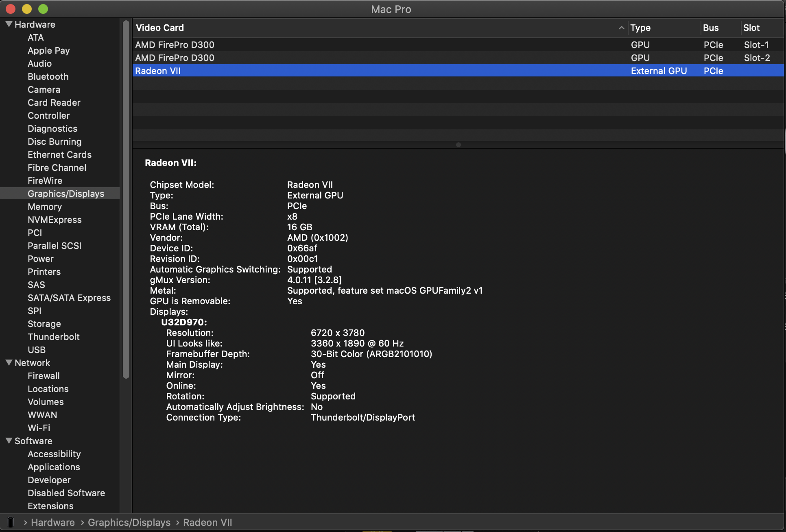Select Fibre Channel in the sidebar
Viewport: 786px width, 532px height.
tap(57, 168)
